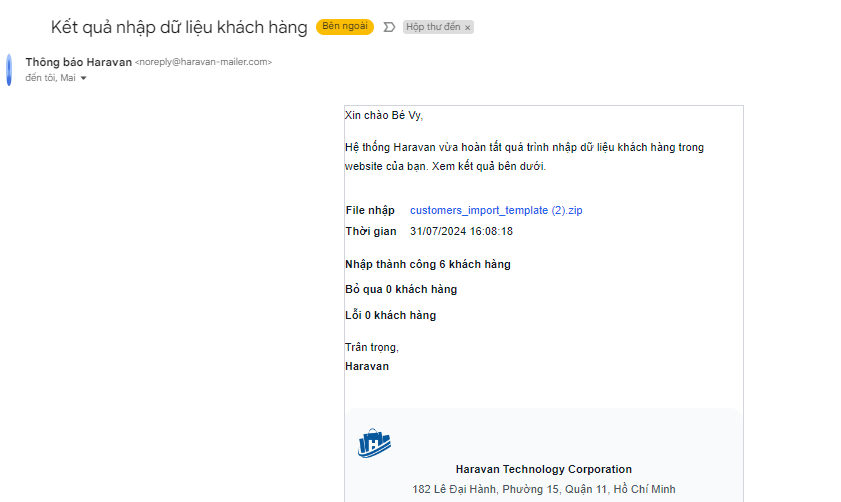Remove the Hộp thư đến label
Screen dimensions: 841x502
click(x=467, y=27)
